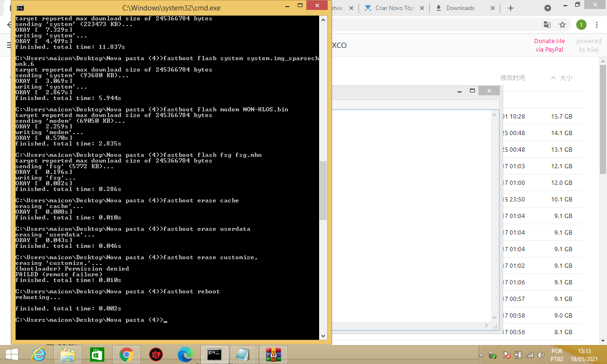Close the Downloads tab
The width and height of the screenshot is (607, 364).
(x=492, y=8)
